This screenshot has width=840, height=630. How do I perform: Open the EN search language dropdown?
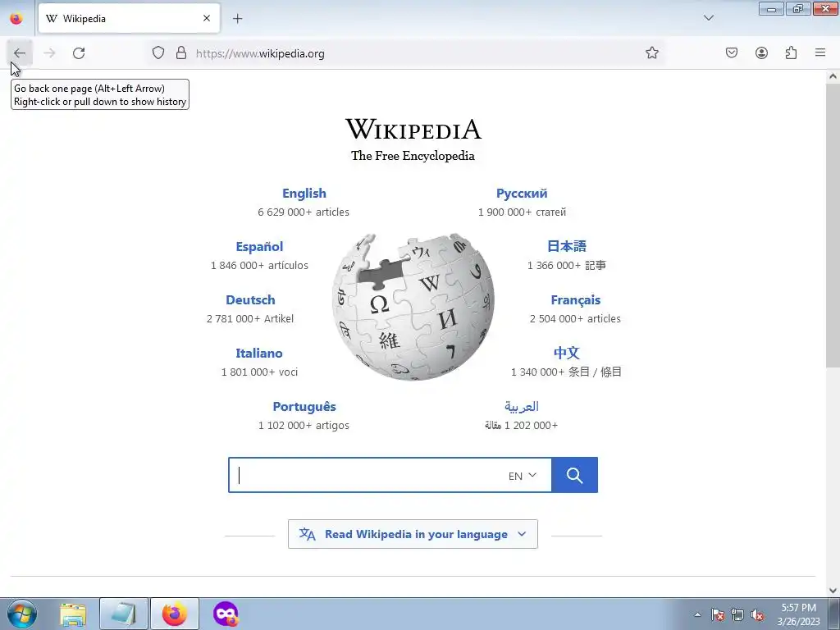[523, 476]
